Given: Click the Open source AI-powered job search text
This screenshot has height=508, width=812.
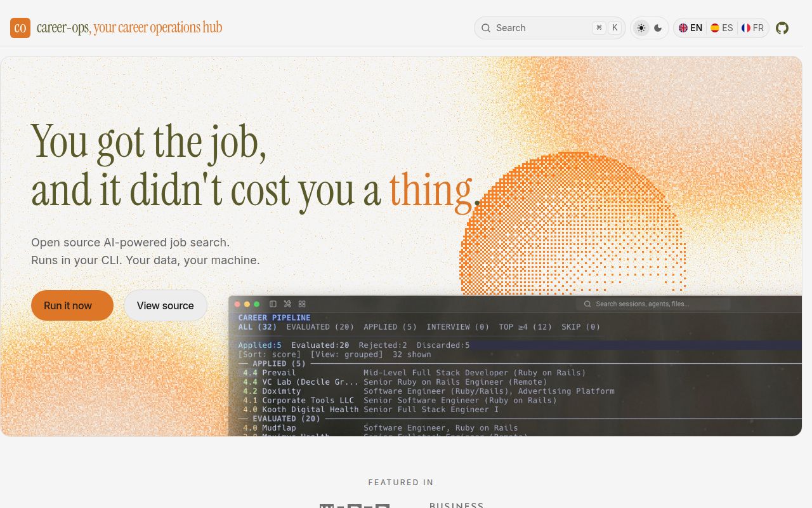Looking at the screenshot, I should 130,243.
